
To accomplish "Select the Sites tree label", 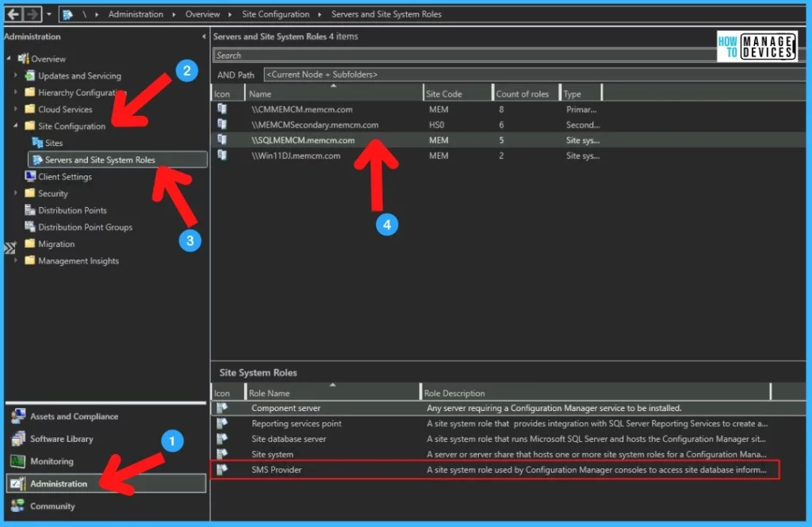I will 54,143.
